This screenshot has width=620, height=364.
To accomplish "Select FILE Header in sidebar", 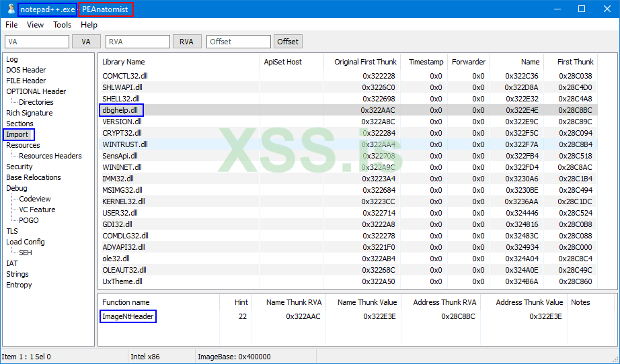I will click(x=26, y=81).
